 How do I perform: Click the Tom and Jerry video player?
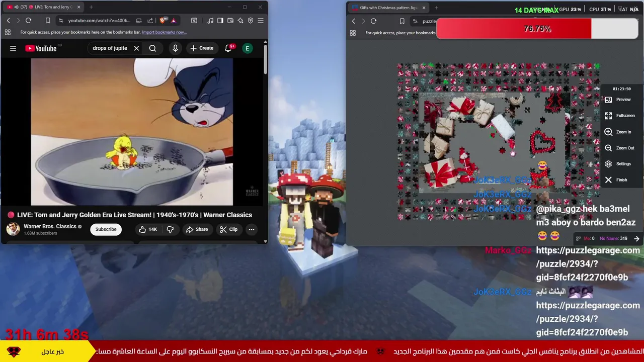point(132,132)
